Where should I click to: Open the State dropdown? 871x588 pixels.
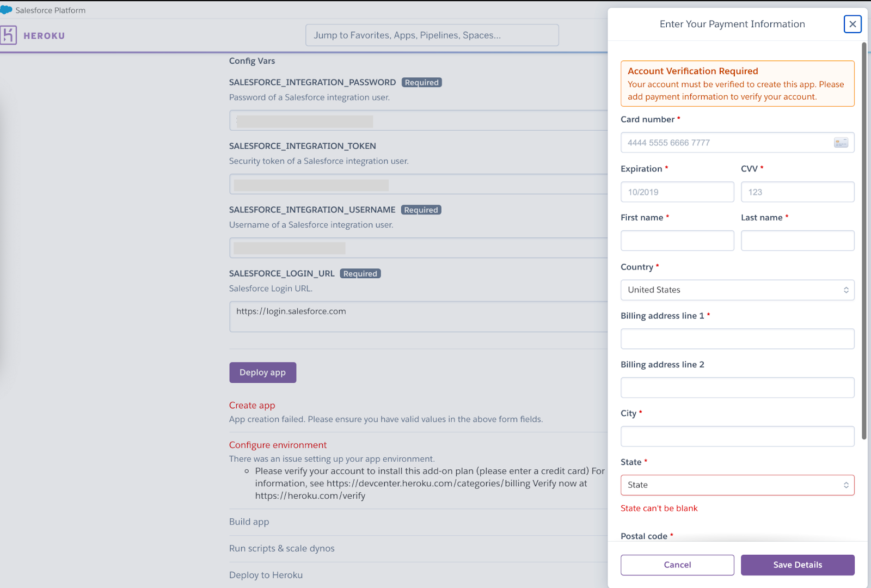tap(738, 485)
